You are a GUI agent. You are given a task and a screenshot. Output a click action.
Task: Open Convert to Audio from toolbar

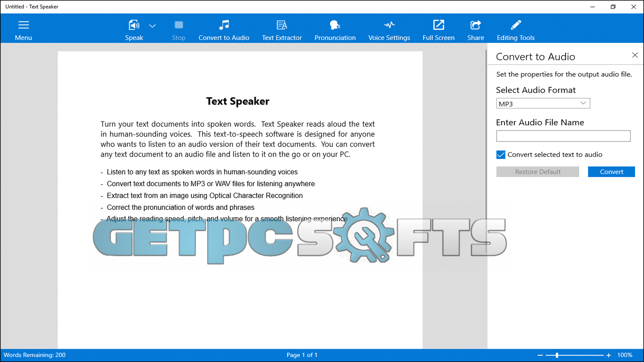224,30
